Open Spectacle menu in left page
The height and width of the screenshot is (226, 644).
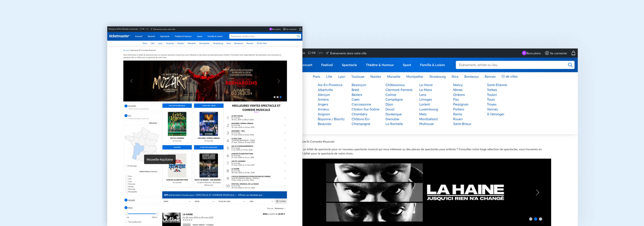coord(165,36)
